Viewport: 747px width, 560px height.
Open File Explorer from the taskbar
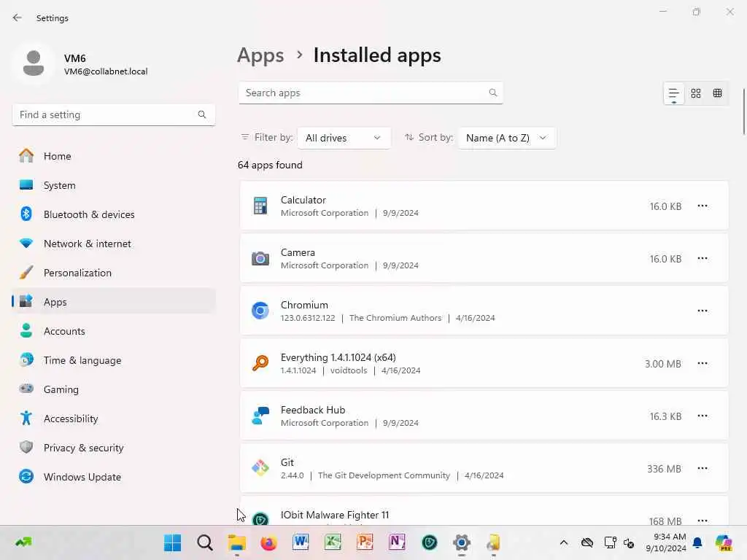click(x=237, y=542)
